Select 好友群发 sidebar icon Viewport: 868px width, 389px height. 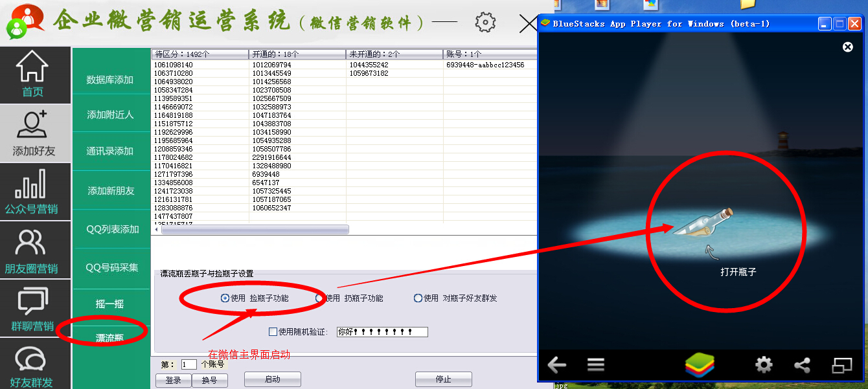click(x=32, y=366)
